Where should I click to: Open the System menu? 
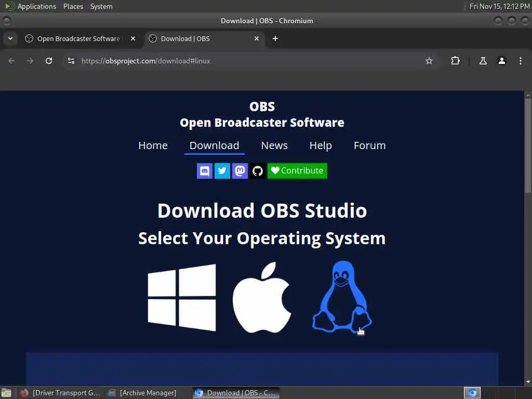click(x=101, y=6)
